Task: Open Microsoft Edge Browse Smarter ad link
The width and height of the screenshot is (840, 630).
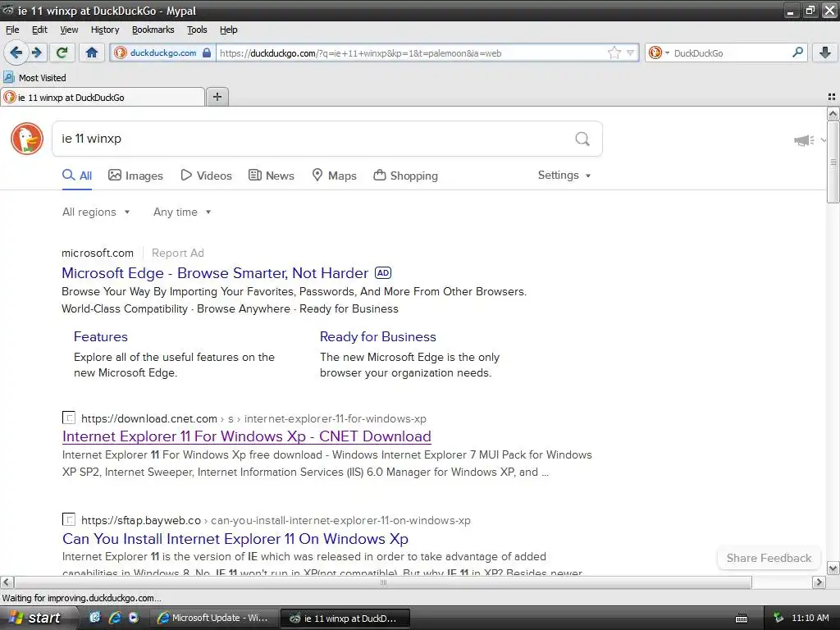Action: click(215, 273)
